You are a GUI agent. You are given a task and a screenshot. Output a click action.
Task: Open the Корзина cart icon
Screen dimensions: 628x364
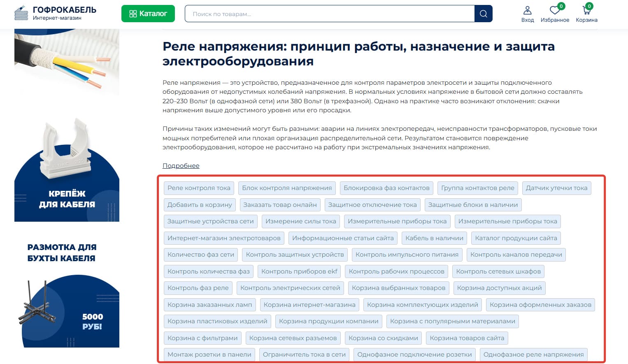(586, 14)
